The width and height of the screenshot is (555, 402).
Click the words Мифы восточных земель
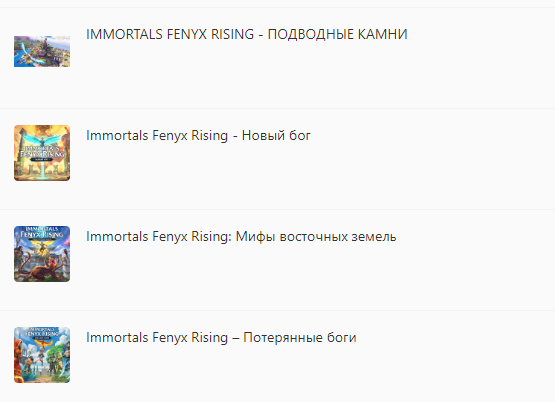[x=316, y=237]
